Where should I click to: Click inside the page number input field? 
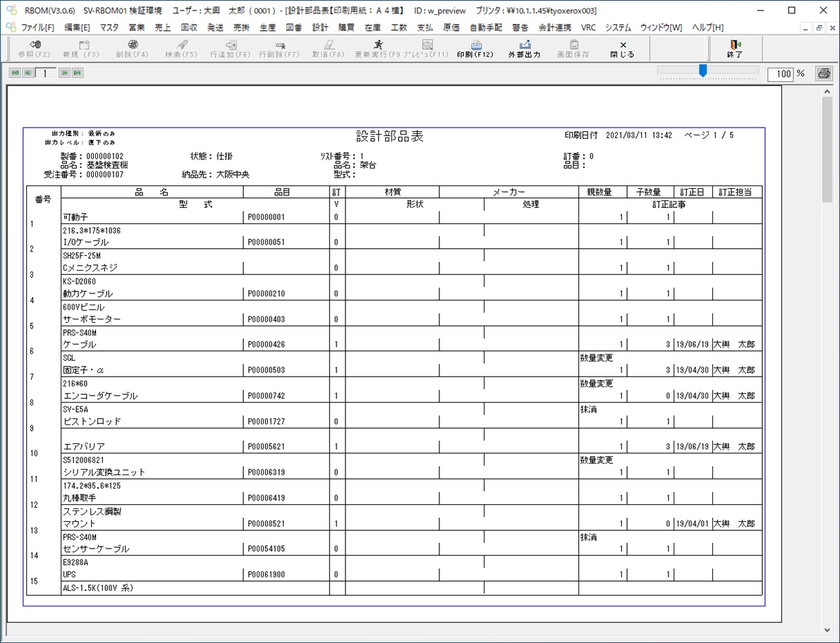tap(45, 72)
